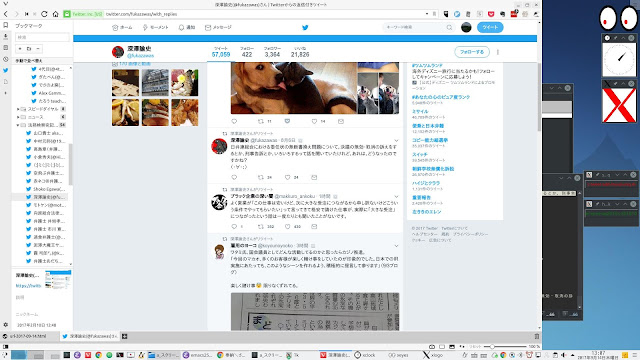Click the search magnifier in Twitter search box
640x360 pixels.
(x=449, y=27)
